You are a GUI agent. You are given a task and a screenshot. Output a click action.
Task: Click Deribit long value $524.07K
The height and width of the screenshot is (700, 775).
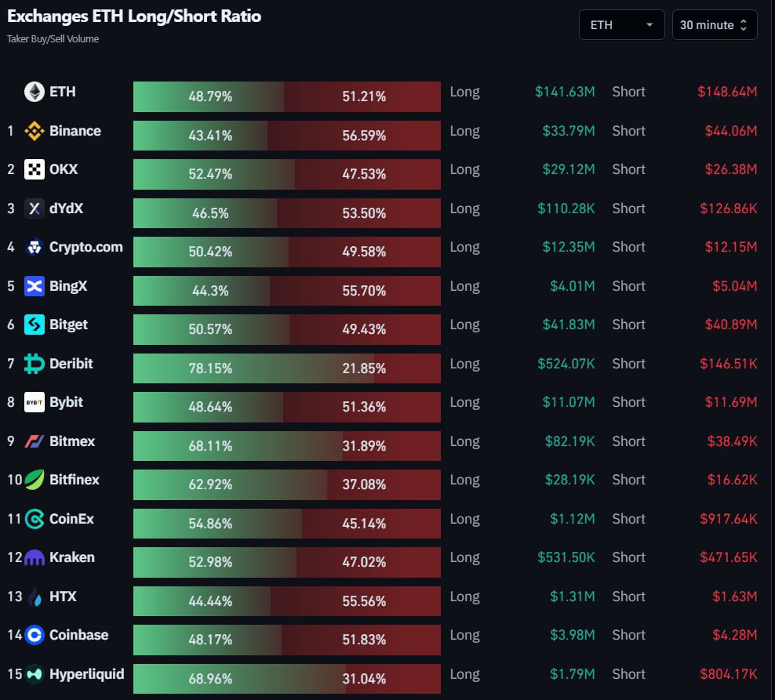pyautogui.click(x=566, y=364)
